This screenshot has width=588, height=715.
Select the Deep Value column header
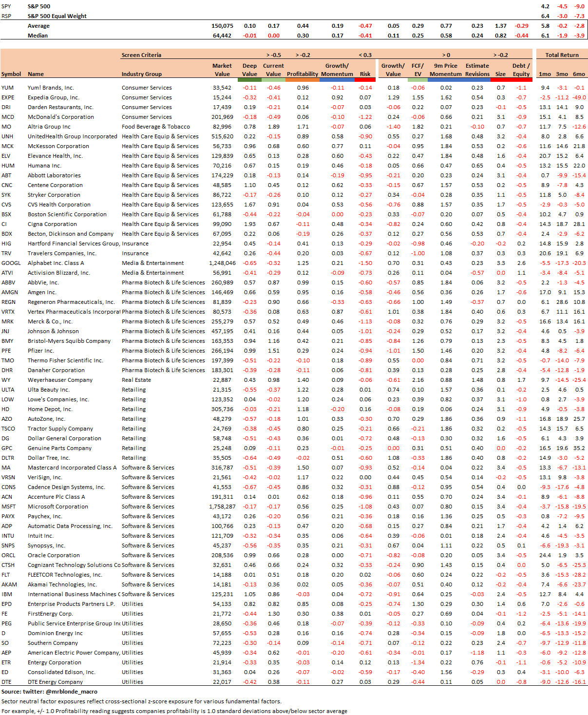pyautogui.click(x=249, y=70)
